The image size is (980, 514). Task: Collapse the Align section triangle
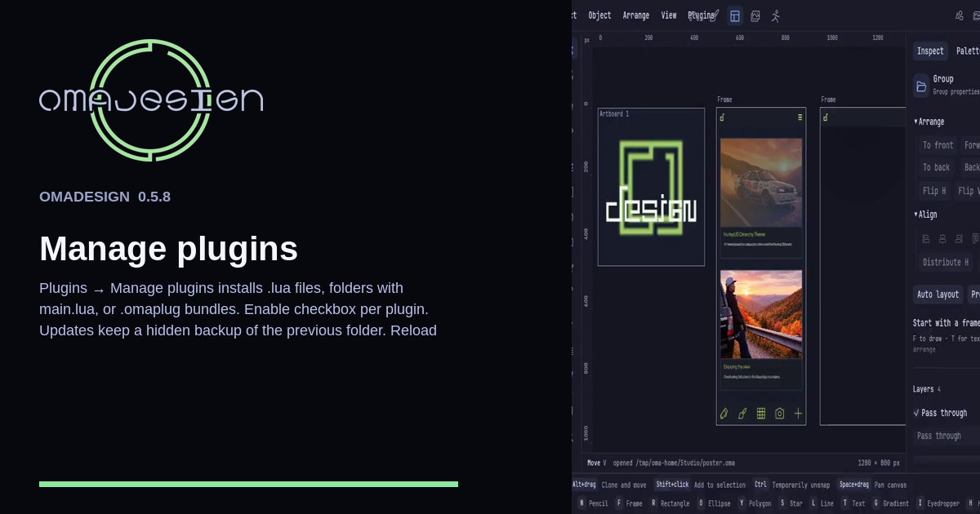coord(915,215)
